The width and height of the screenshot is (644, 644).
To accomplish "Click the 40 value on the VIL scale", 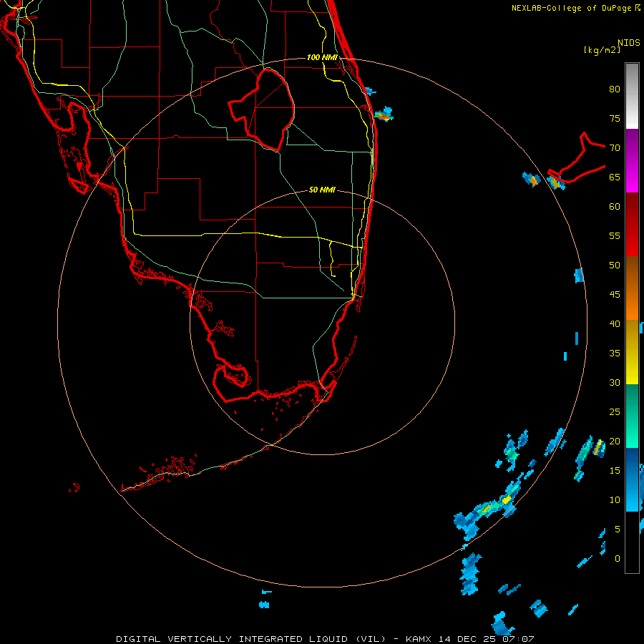I will tap(615, 323).
